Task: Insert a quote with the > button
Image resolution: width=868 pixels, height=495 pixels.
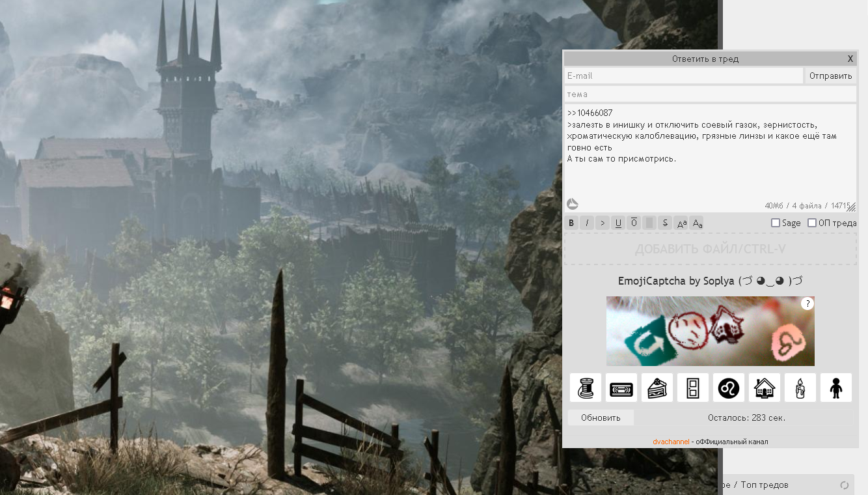Action: click(x=603, y=223)
